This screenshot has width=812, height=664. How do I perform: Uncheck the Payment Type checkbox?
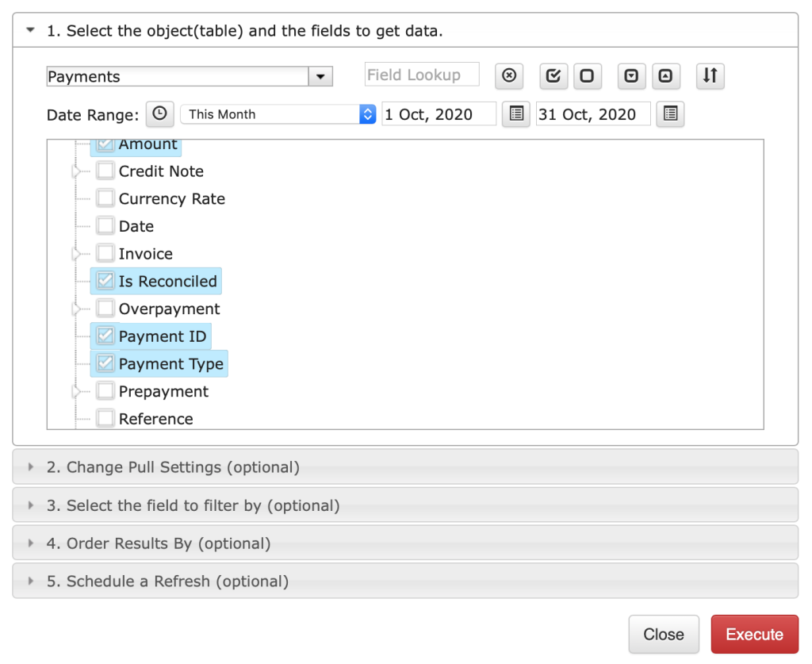105,363
